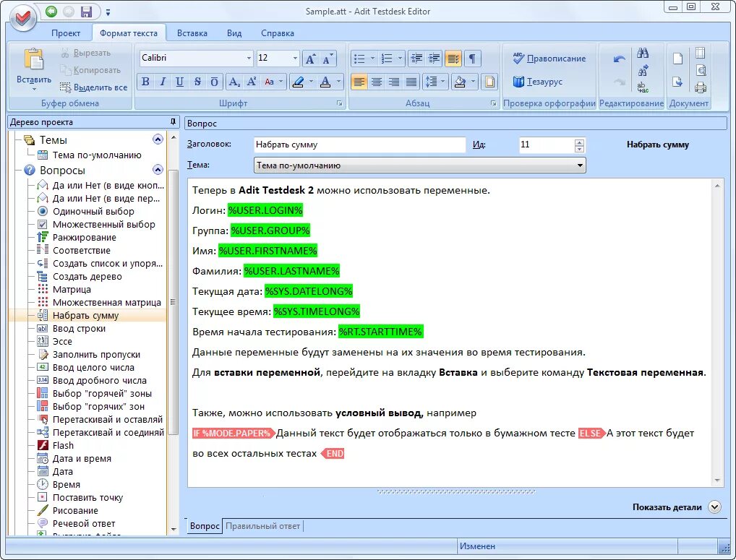This screenshot has width=736, height=560.
Task: Toggle bold formatting
Action: [x=145, y=82]
